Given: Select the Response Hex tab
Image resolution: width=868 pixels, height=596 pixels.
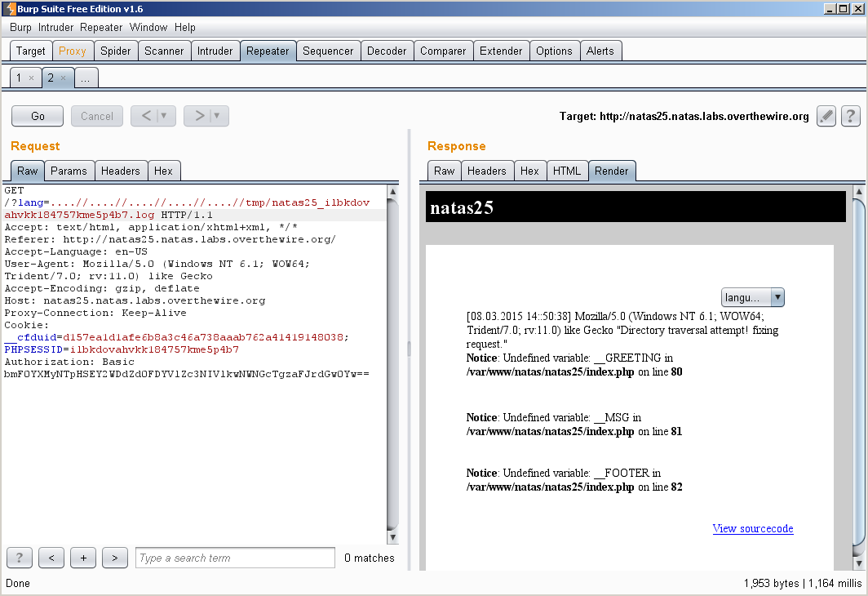Looking at the screenshot, I should coord(529,171).
